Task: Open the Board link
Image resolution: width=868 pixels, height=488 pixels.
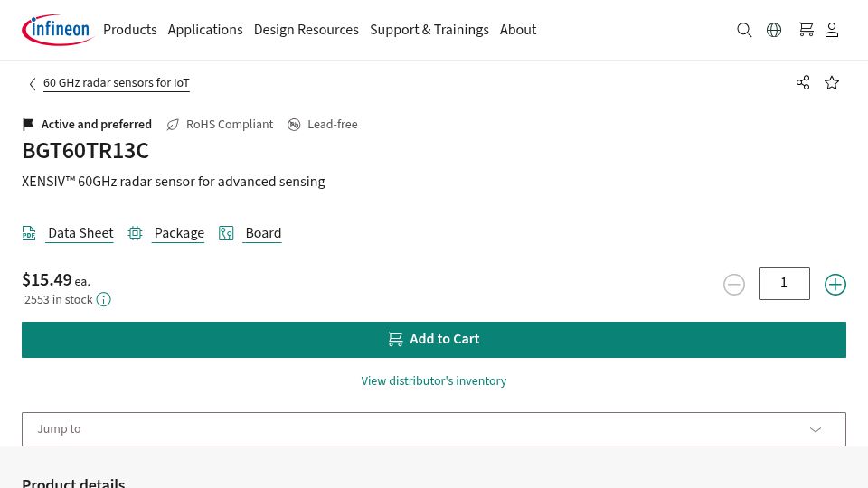Action: [x=263, y=233]
